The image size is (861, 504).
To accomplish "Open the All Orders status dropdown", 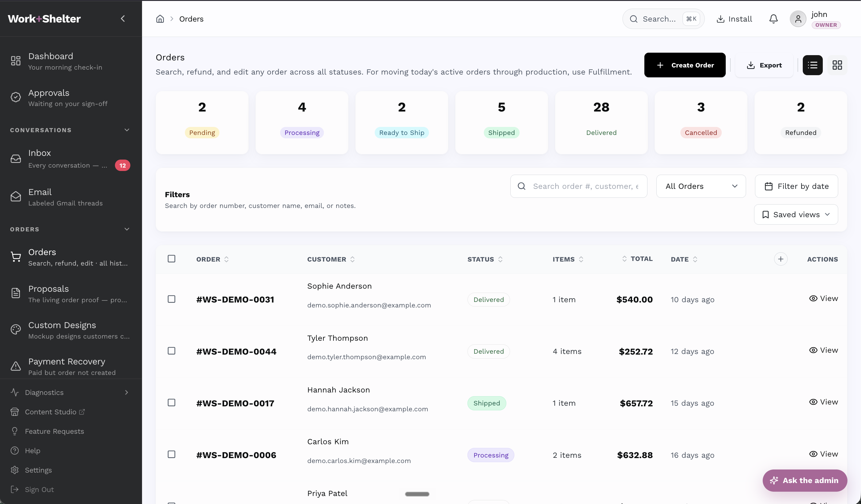I will tap(701, 186).
